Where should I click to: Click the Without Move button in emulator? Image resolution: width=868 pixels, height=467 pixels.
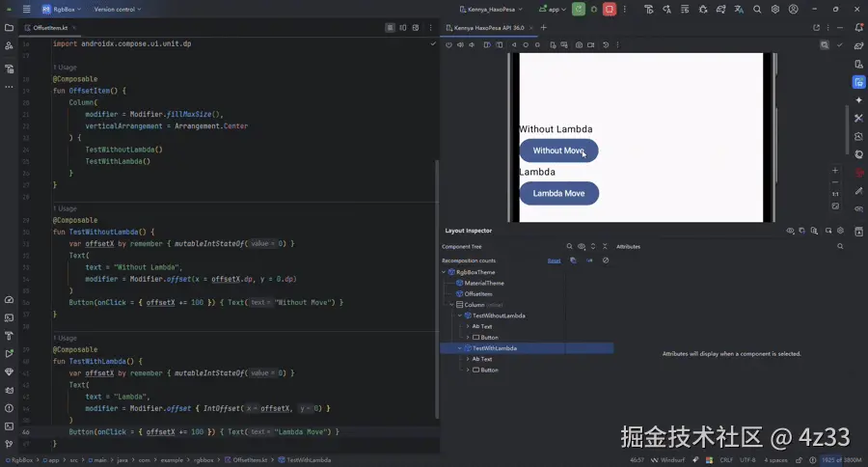pyautogui.click(x=558, y=151)
